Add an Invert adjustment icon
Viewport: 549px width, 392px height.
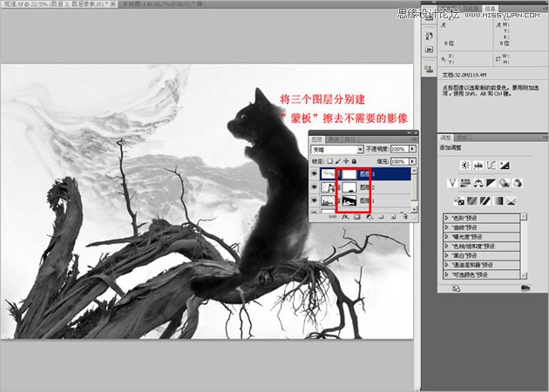458,201
